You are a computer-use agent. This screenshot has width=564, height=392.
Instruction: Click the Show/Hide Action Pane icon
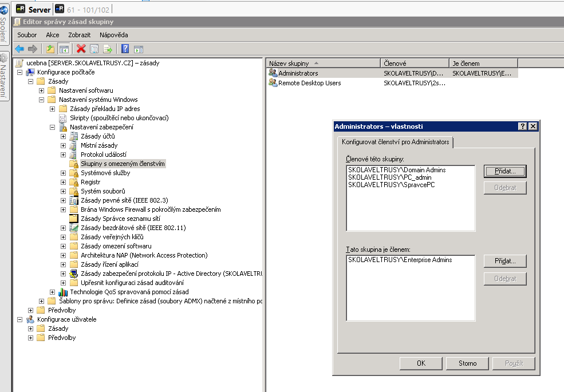click(x=138, y=49)
